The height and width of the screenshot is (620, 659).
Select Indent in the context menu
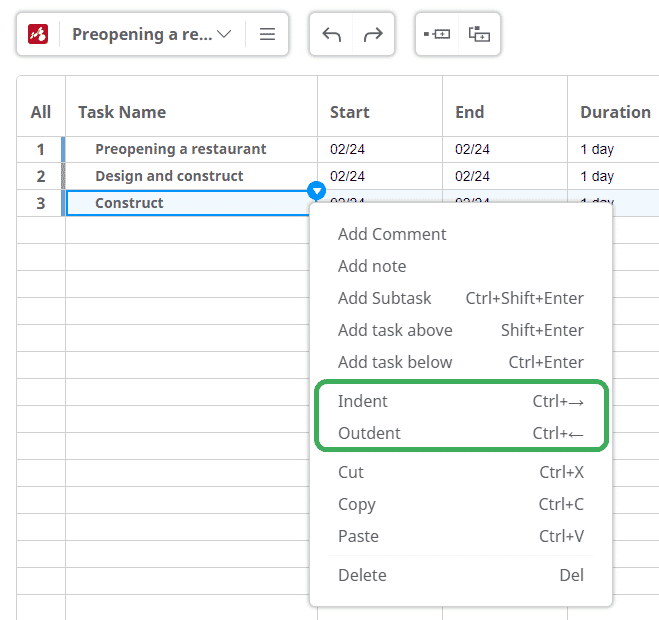coord(461,401)
